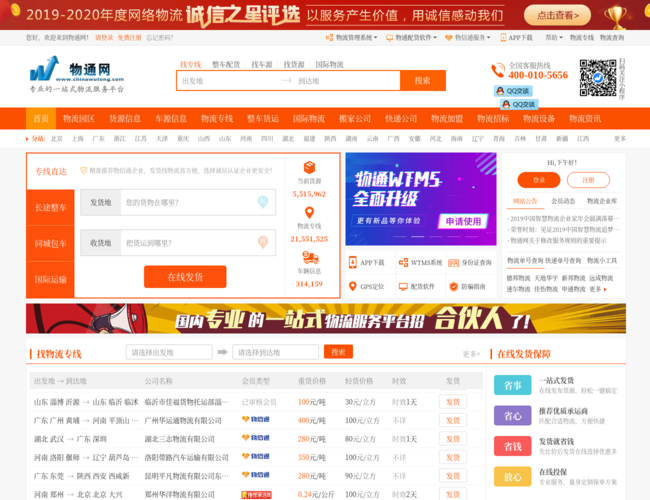650x500 pixels.
Task: Open 物流园区 in main navigation
Action: 79,119
